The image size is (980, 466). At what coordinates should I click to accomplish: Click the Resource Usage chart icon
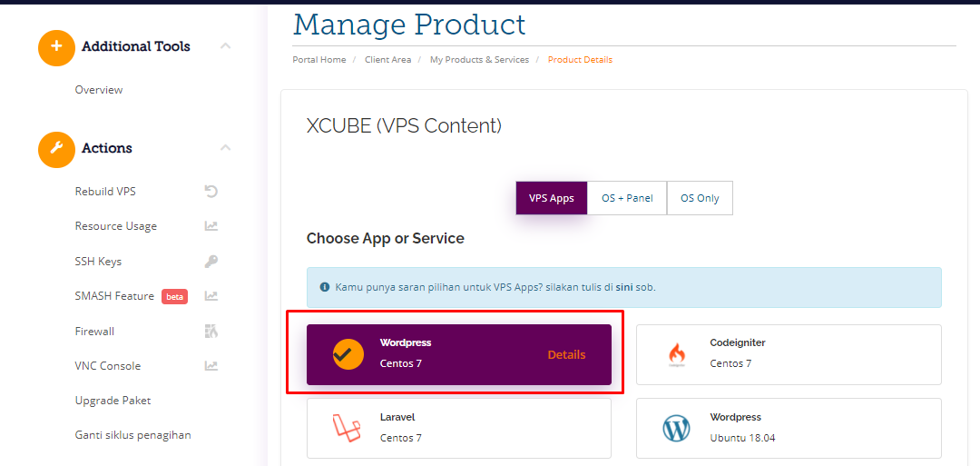[x=211, y=226]
